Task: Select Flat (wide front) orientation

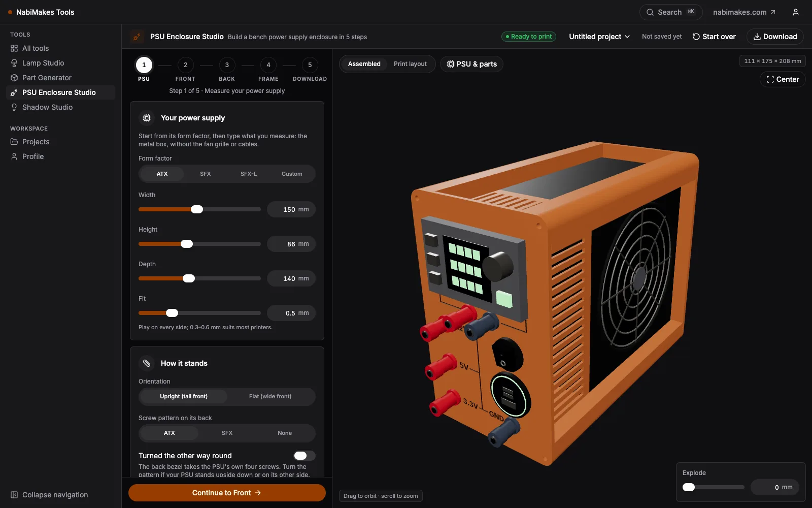Action: [270, 396]
